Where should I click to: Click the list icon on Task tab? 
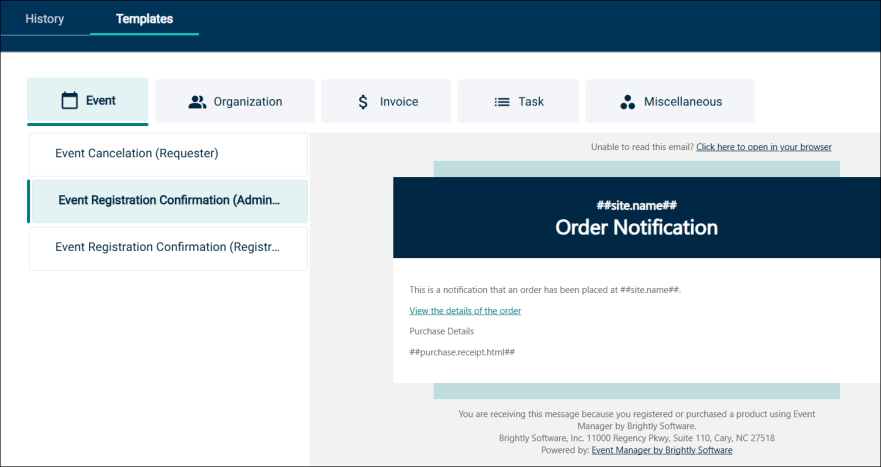point(502,102)
